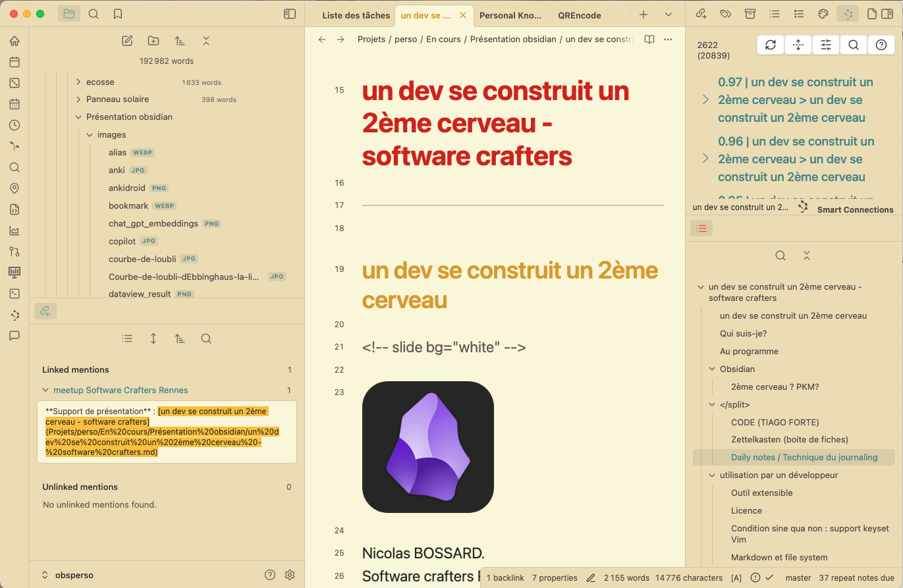Viewport: 903px width, 588px height.
Task: Click the Smart Connections refresh button
Action: click(x=771, y=45)
